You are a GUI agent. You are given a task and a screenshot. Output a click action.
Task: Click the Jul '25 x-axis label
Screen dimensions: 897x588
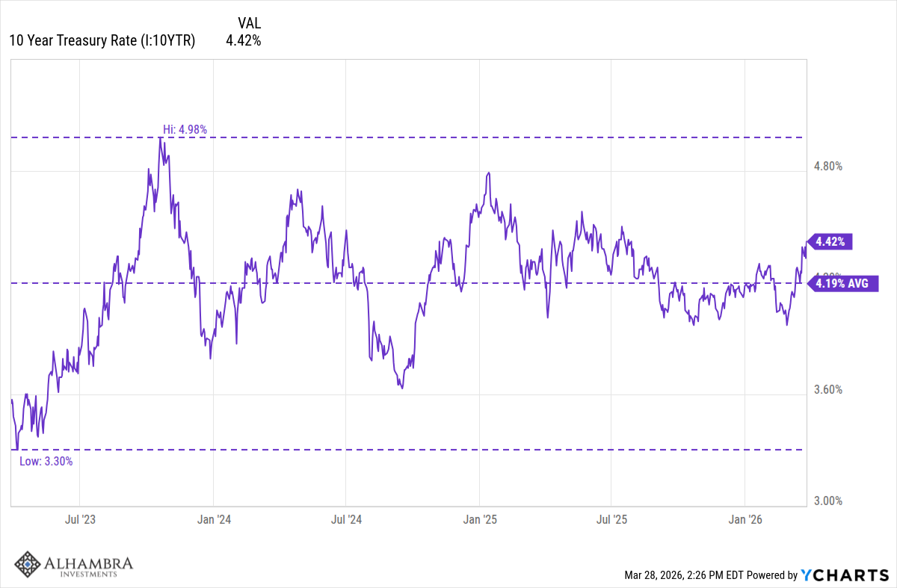point(611,519)
